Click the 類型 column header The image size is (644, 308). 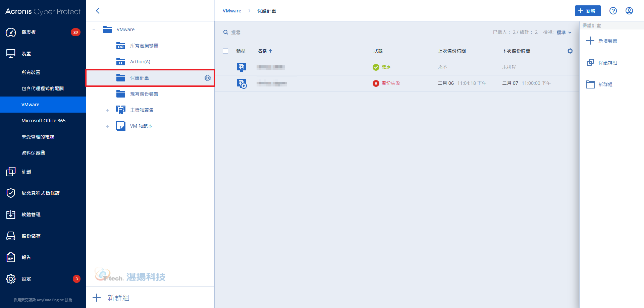(241, 51)
